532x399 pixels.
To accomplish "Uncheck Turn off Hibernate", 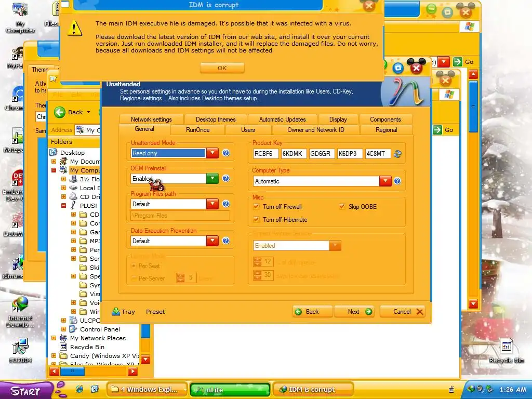I will (257, 220).
